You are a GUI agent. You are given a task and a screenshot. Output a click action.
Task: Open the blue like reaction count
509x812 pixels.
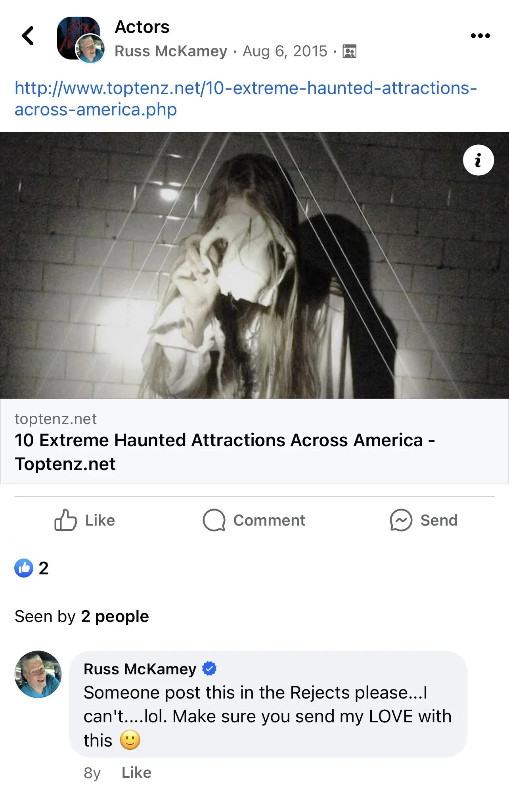(31, 568)
